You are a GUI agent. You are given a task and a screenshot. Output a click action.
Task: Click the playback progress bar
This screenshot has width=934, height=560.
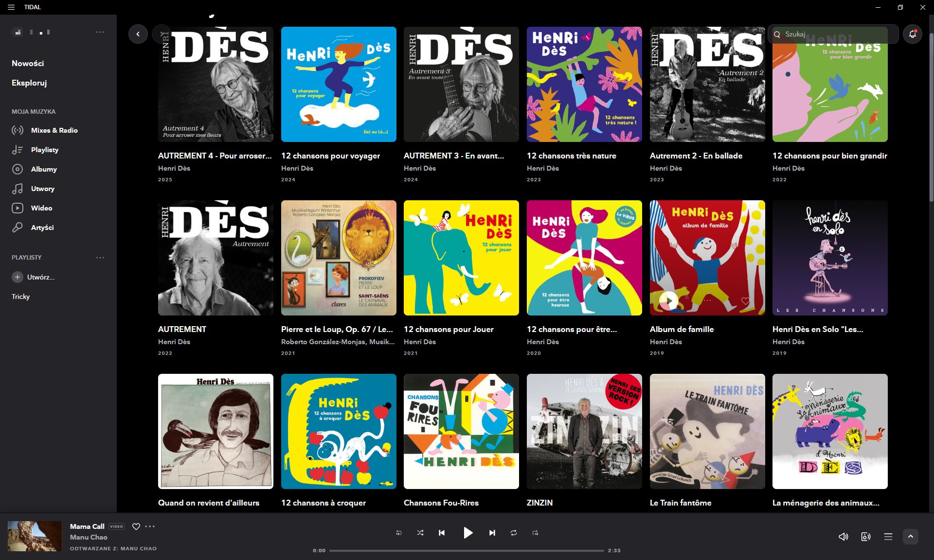coord(467,551)
